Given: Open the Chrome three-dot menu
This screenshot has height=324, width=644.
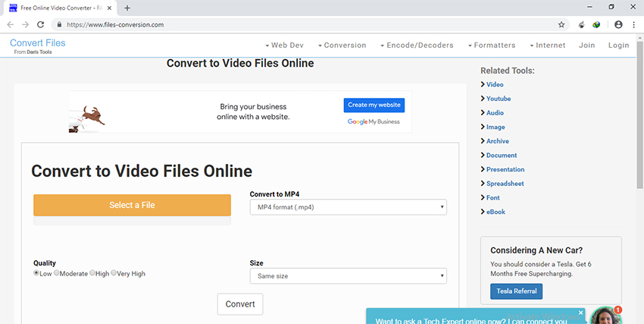Looking at the screenshot, I should [x=633, y=24].
